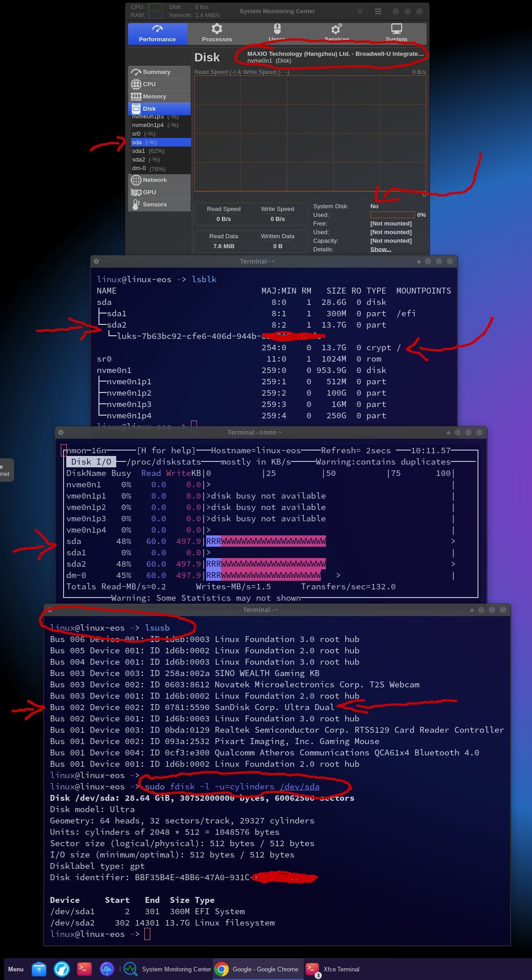Select Summary in the performance sidebar

coord(159,72)
